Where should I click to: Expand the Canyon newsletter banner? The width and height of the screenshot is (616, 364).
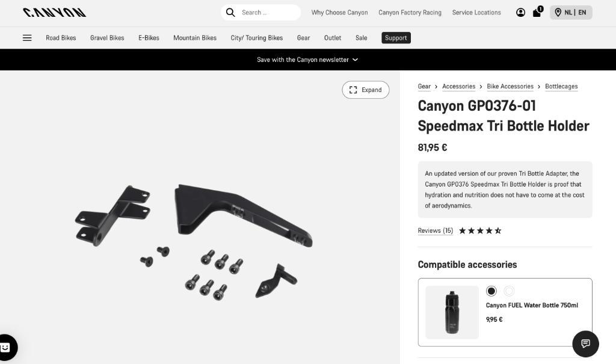[x=307, y=60]
